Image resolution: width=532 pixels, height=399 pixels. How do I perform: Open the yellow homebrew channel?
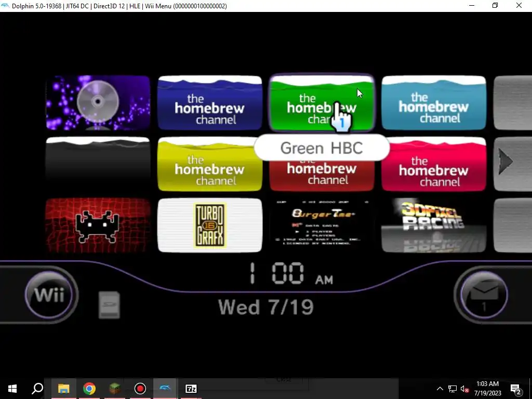pyautogui.click(x=210, y=164)
